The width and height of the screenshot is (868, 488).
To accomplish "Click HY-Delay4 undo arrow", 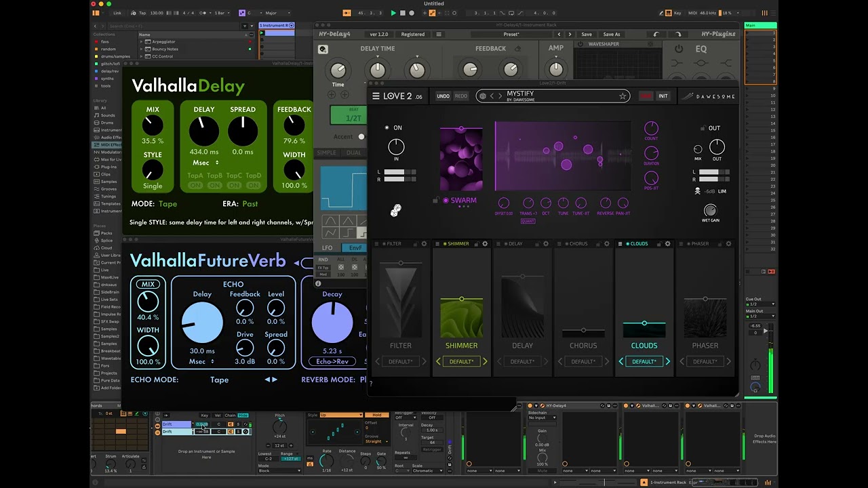I will click(x=656, y=34).
